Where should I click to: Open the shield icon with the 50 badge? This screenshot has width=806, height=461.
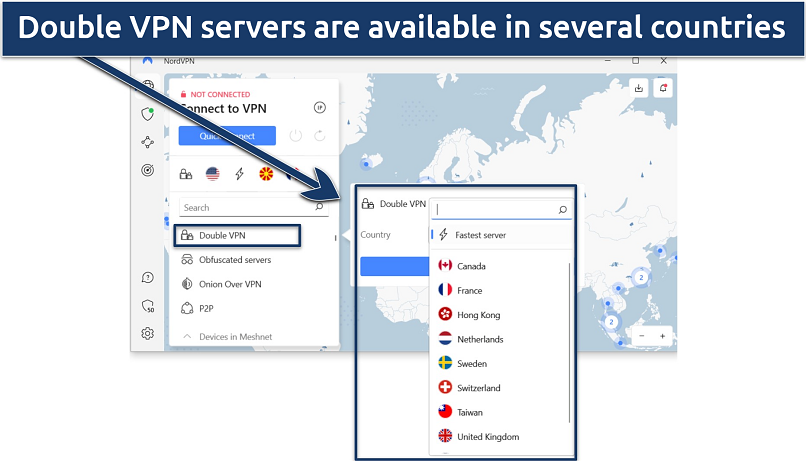coord(148,306)
